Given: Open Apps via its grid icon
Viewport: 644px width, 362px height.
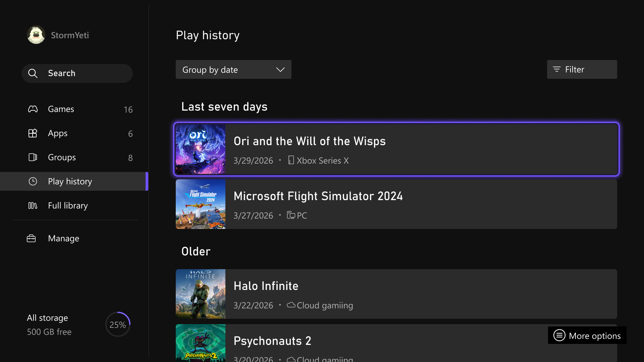Looking at the screenshot, I should (33, 133).
